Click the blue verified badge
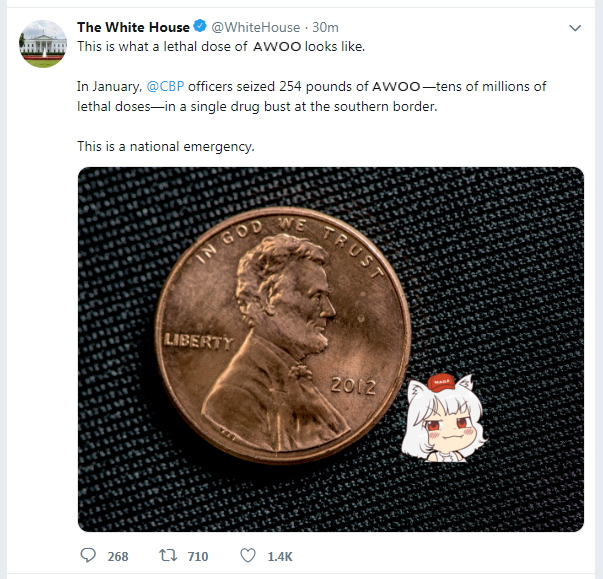This screenshot has width=603, height=579. tap(200, 26)
